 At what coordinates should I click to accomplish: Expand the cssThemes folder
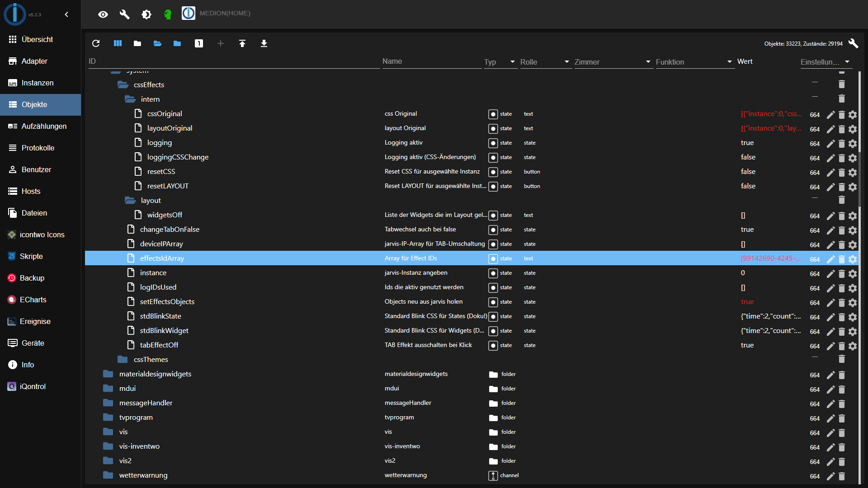123,360
